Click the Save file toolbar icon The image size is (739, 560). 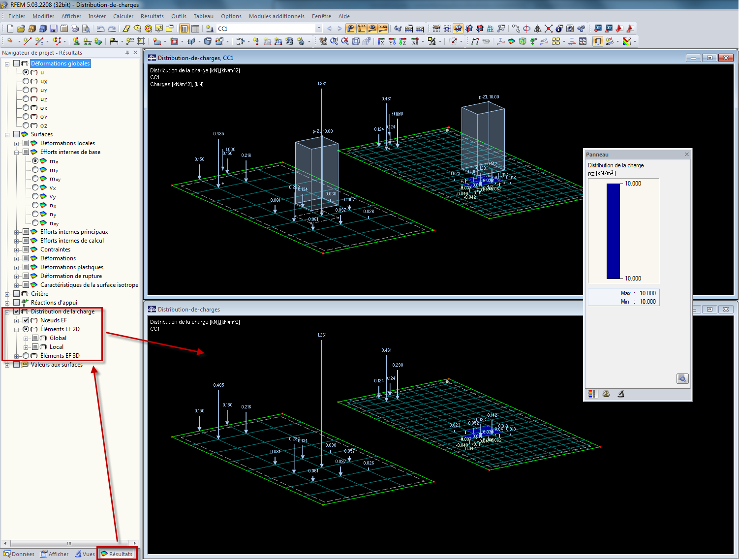click(x=54, y=29)
